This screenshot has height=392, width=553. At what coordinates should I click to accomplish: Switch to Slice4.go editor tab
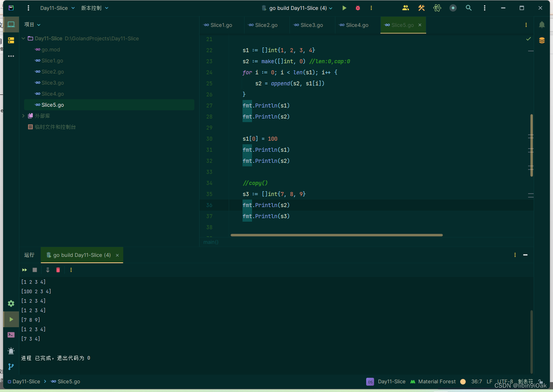coord(354,25)
